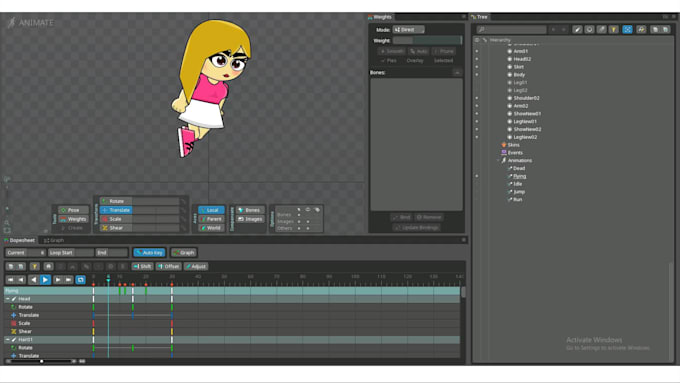Toggle Images compensation

[250, 219]
